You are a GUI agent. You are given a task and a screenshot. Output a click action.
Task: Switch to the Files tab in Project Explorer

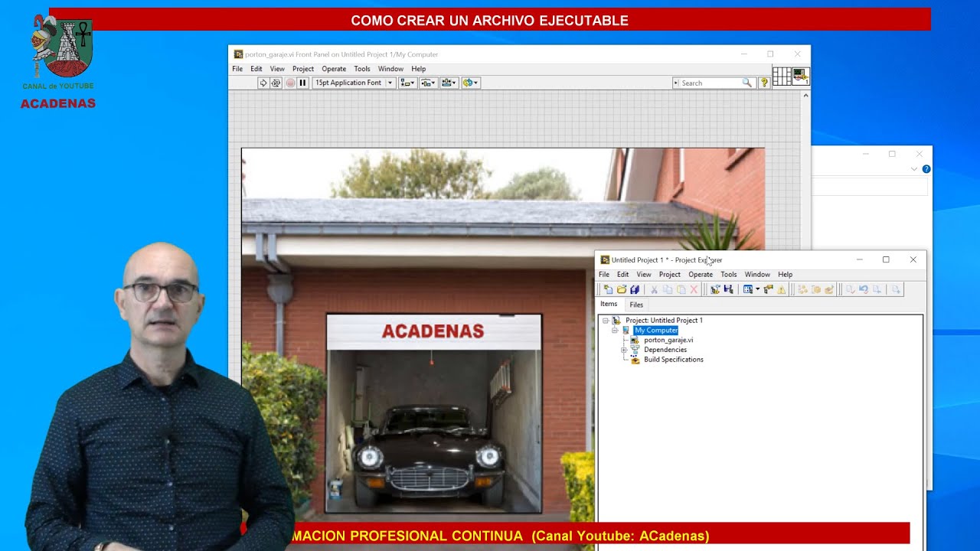point(636,305)
